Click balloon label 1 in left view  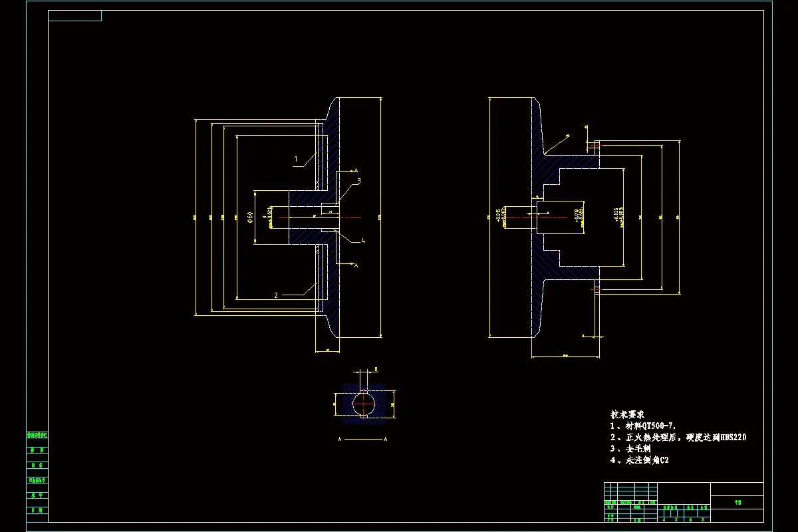(296, 159)
